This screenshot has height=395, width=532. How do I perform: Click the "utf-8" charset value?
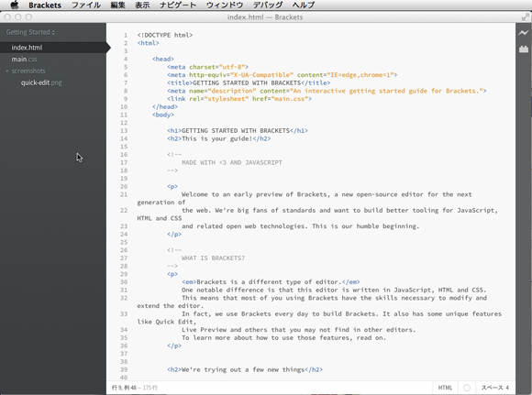(x=232, y=67)
